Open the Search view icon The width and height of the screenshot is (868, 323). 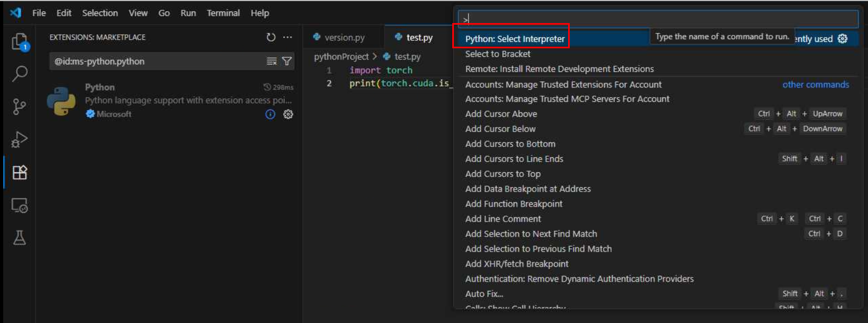click(x=19, y=74)
